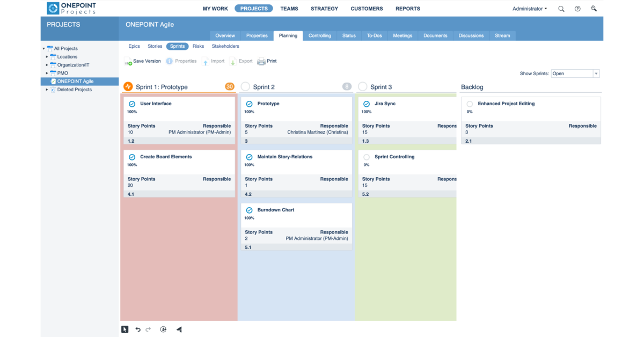
Task: Click the orange active-sprint pulse icon
Action: 128,86
